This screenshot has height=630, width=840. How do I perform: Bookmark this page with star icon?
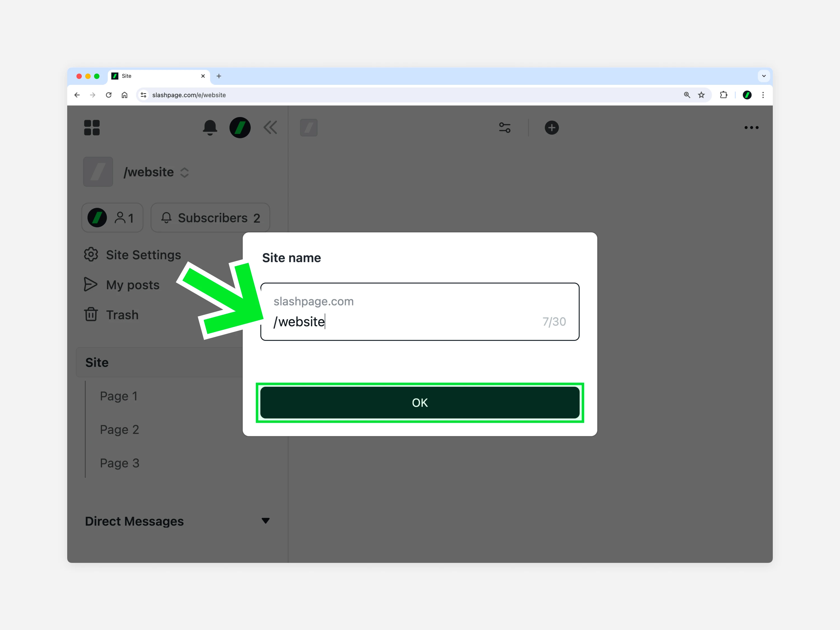pos(701,95)
